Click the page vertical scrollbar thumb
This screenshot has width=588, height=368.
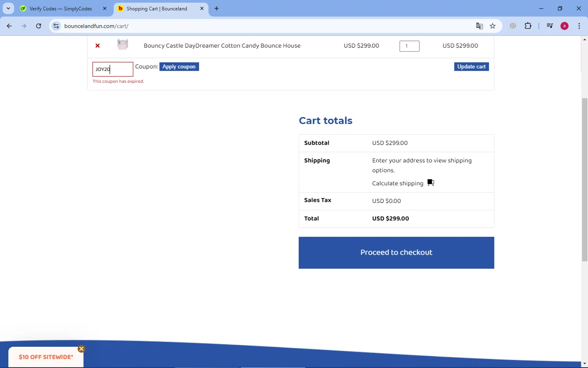[x=584, y=180]
